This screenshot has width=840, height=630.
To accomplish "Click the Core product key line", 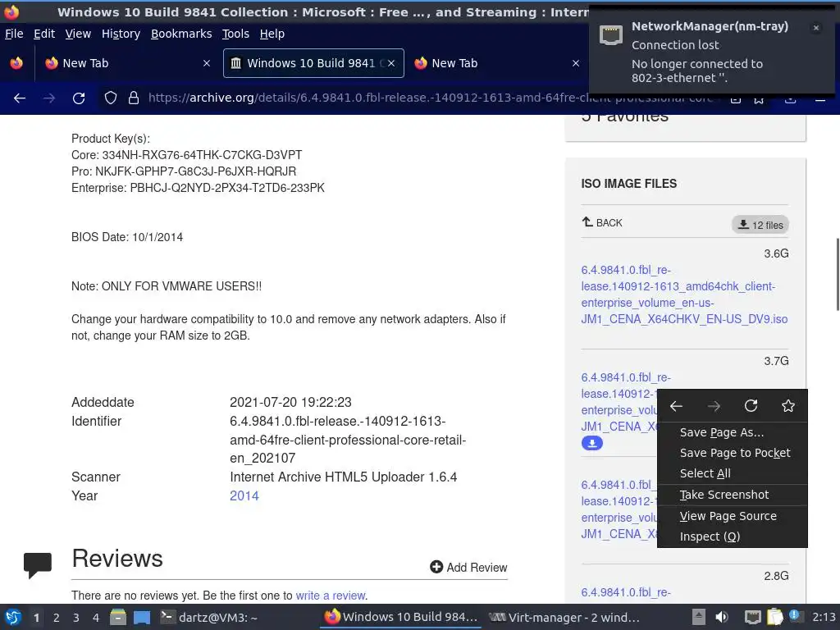I will tap(187, 155).
